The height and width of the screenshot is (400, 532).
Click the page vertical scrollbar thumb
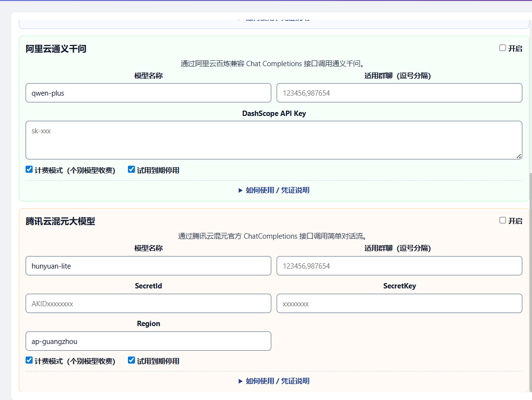click(530, 282)
